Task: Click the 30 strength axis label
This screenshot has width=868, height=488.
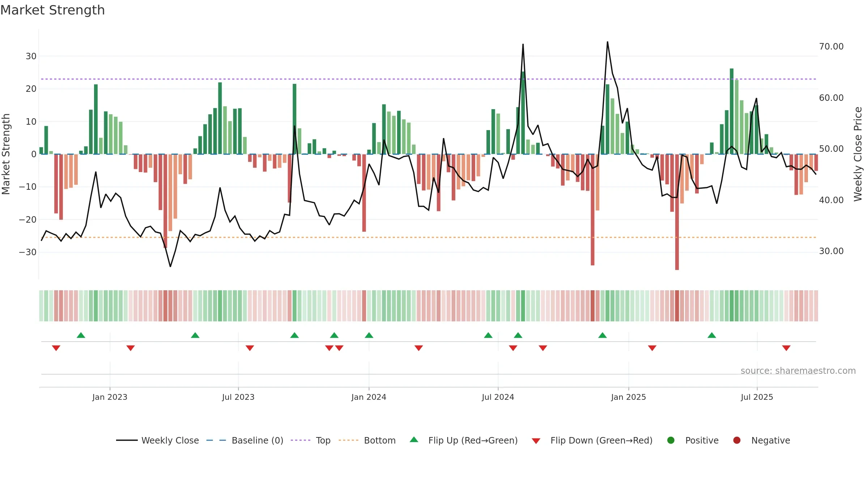Action: pyautogui.click(x=31, y=56)
